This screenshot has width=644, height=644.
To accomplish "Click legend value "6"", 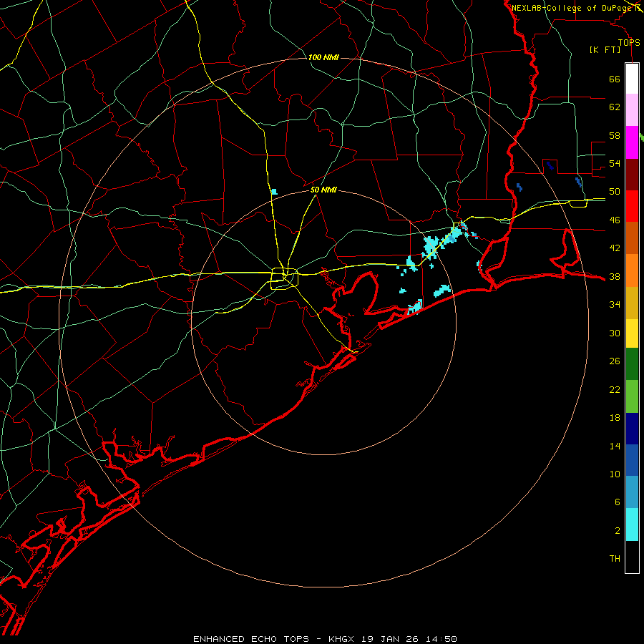I will click(618, 502).
